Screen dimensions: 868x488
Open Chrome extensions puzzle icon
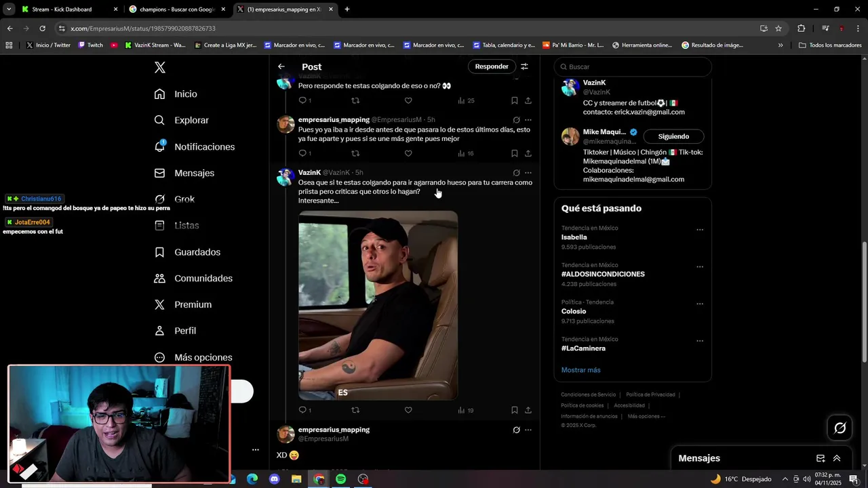801,28
